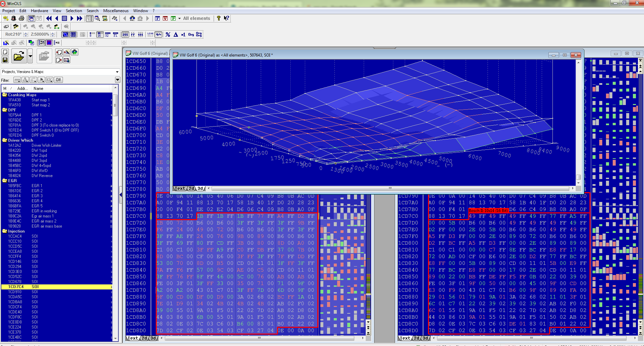This screenshot has width=644, height=346.
Task: Click the print icon in the toolbar
Action: 22,18
